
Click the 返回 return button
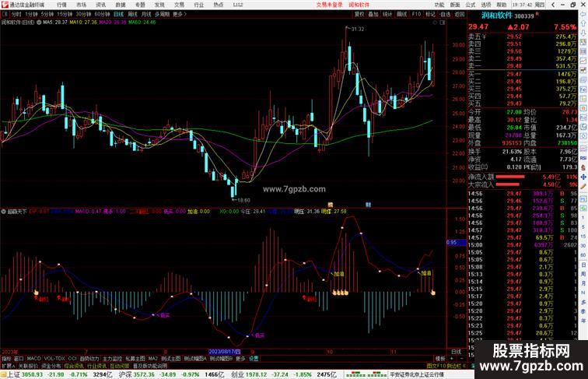[x=460, y=14]
